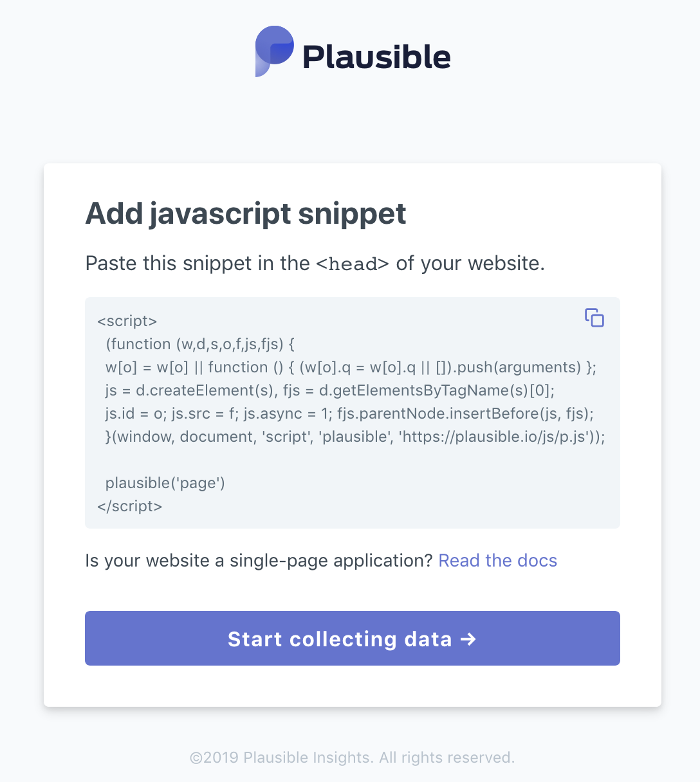Click the function (w,d,s,o,f,js,fjs) line
700x782 pixels.
pyautogui.click(x=200, y=344)
